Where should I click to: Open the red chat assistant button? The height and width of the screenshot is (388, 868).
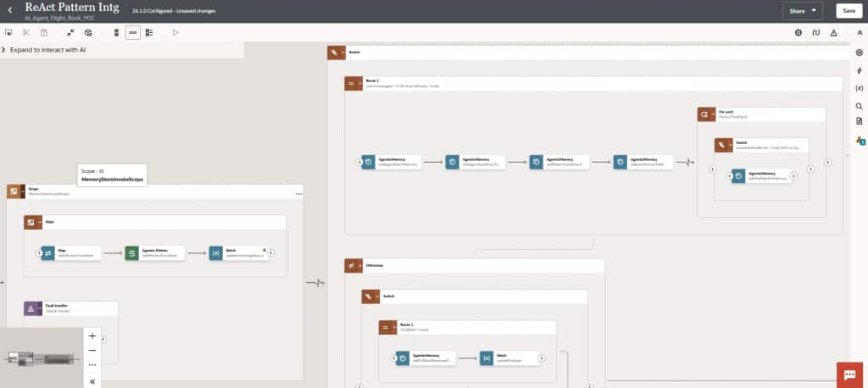(849, 374)
